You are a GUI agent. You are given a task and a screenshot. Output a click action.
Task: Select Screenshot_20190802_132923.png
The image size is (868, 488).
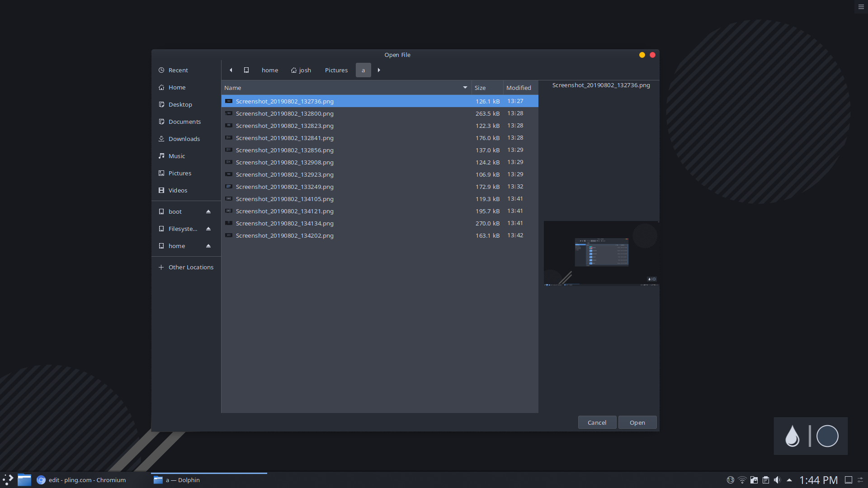(380, 174)
